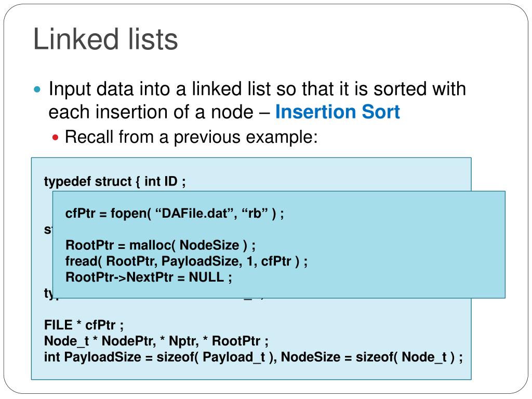Click the "int PayloadSize = sizeof" line
The width and height of the screenshot is (532, 399).
click(253, 357)
